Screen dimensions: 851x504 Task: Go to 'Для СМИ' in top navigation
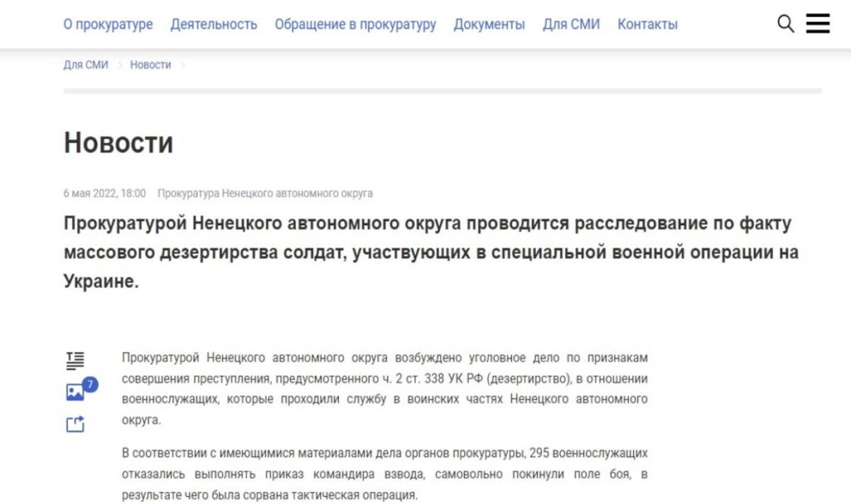(571, 24)
